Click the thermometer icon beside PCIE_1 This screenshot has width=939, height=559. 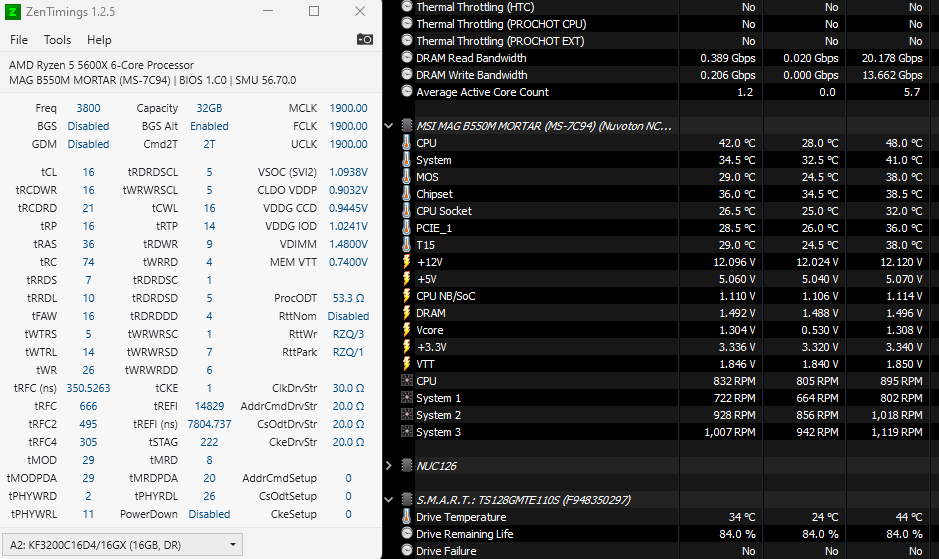tap(407, 228)
